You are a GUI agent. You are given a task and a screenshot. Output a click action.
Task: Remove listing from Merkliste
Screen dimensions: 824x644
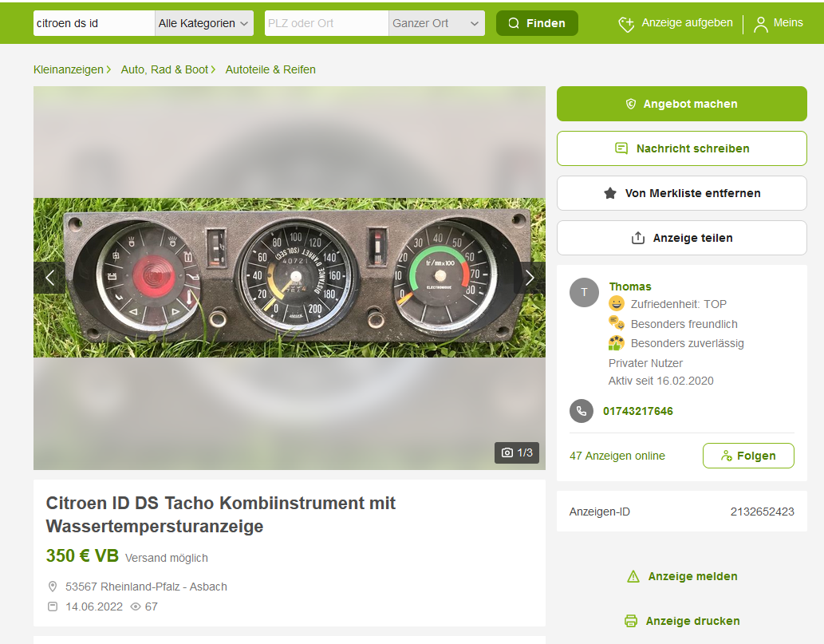681,193
